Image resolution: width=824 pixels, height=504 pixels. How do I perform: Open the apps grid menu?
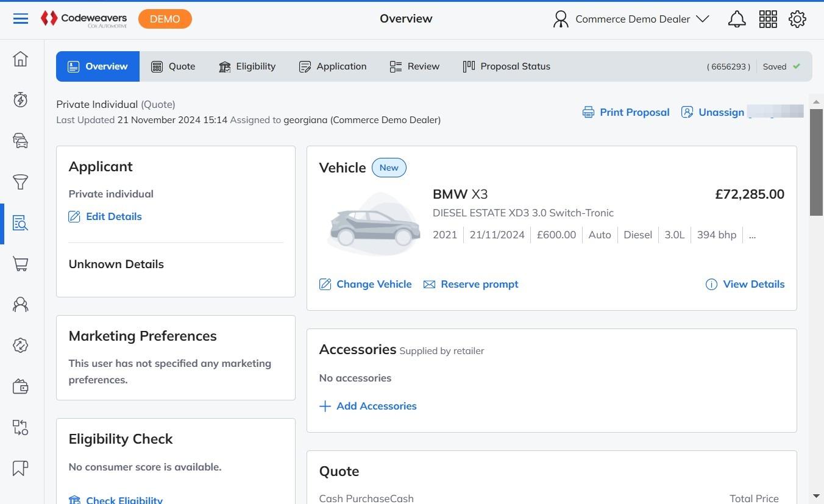tap(768, 19)
